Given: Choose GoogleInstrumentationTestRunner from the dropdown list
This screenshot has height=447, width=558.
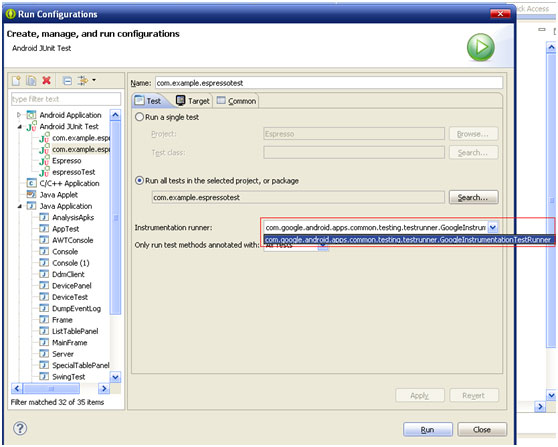Looking at the screenshot, I should (408, 240).
